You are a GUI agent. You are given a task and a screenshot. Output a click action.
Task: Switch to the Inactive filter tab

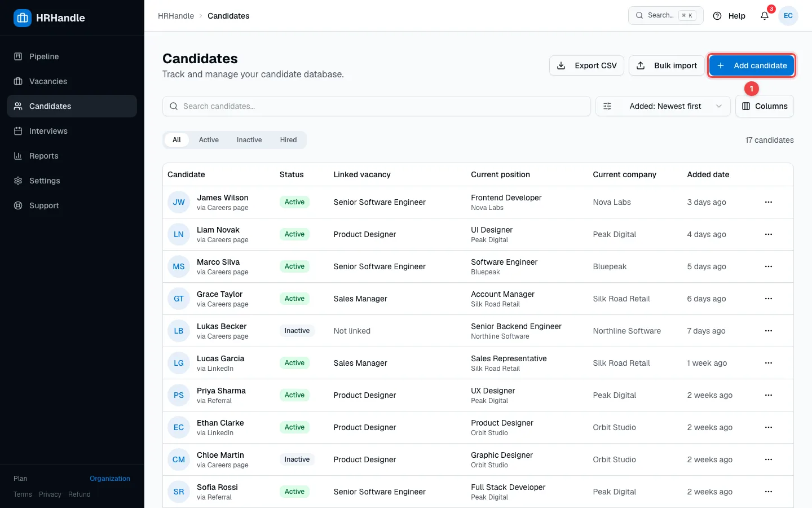point(249,140)
